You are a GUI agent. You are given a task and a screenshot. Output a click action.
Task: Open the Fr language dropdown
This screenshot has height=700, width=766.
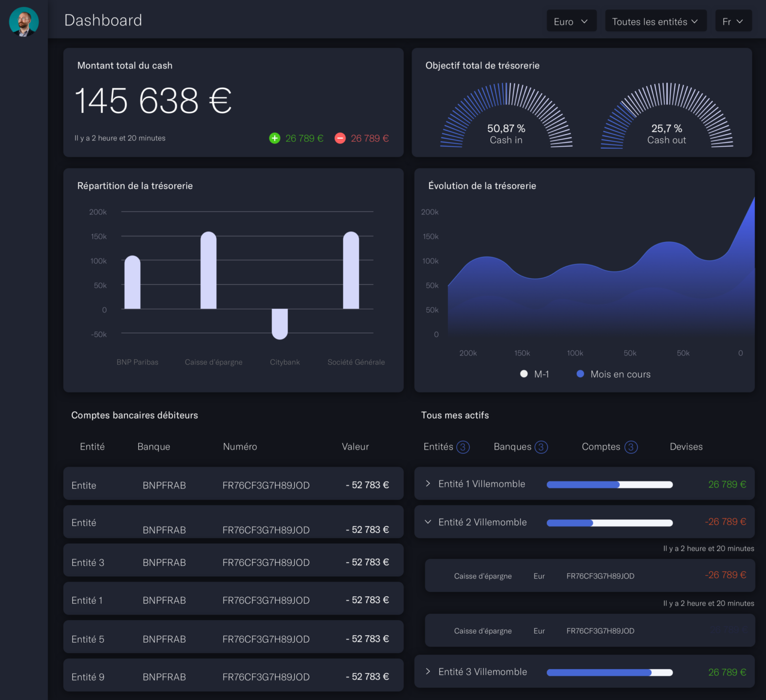point(733,21)
